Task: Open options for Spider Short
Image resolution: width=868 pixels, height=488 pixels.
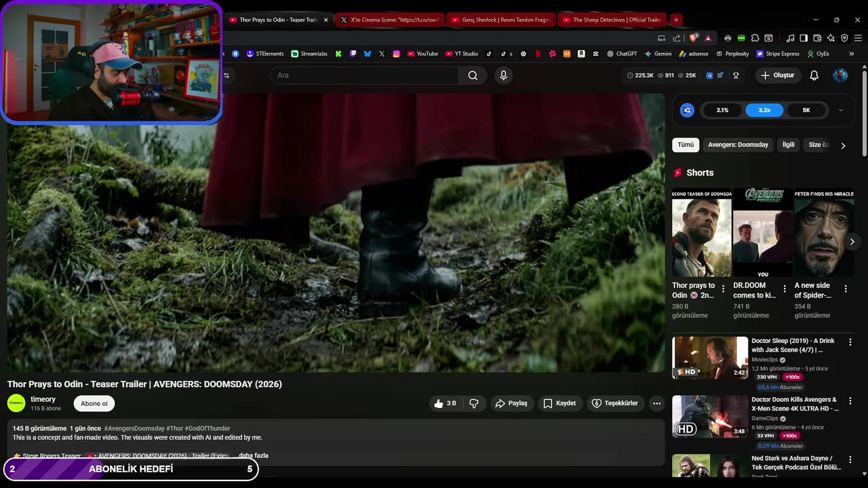Action: pyautogui.click(x=846, y=289)
